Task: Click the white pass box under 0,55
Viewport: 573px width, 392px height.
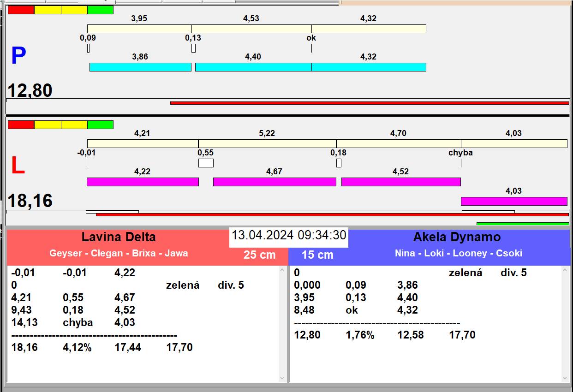Action: [206, 163]
